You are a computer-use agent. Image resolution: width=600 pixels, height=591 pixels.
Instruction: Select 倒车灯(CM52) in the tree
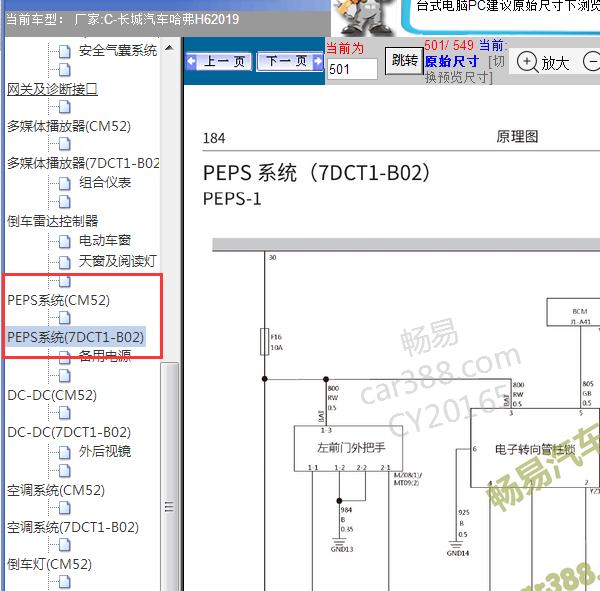(x=49, y=564)
